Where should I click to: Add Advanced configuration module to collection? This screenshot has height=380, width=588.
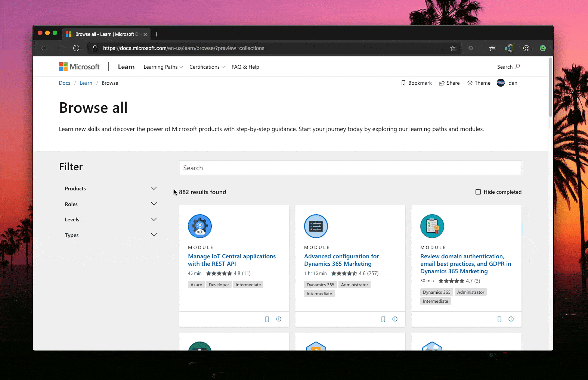click(395, 319)
